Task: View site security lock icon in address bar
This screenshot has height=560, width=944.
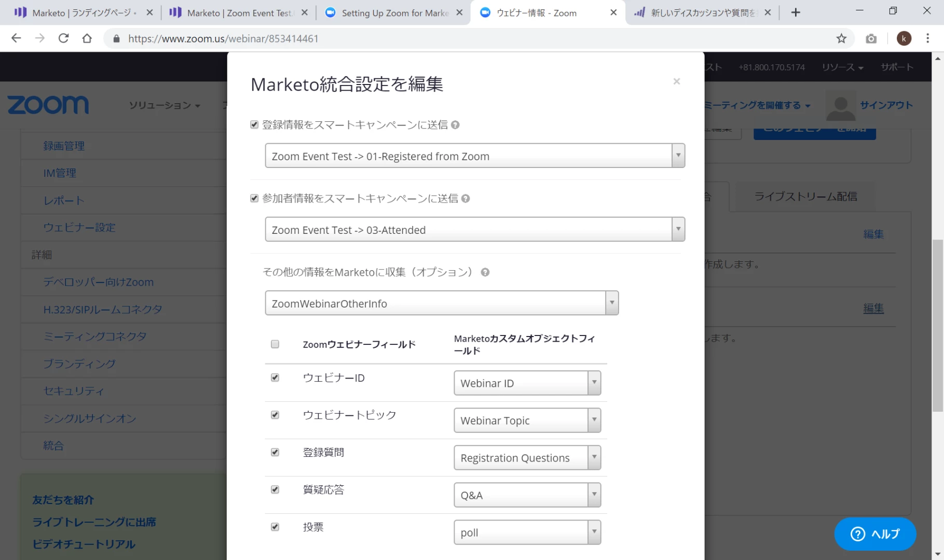Action: pos(116,38)
